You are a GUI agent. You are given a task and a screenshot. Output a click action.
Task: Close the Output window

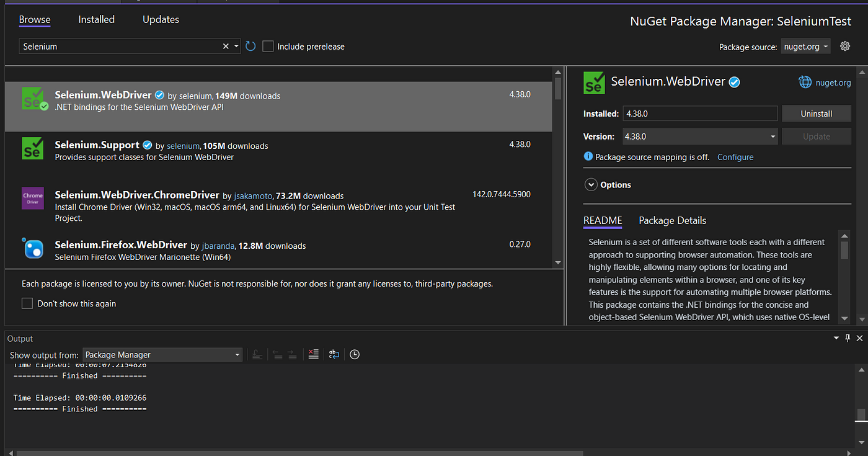(859, 338)
